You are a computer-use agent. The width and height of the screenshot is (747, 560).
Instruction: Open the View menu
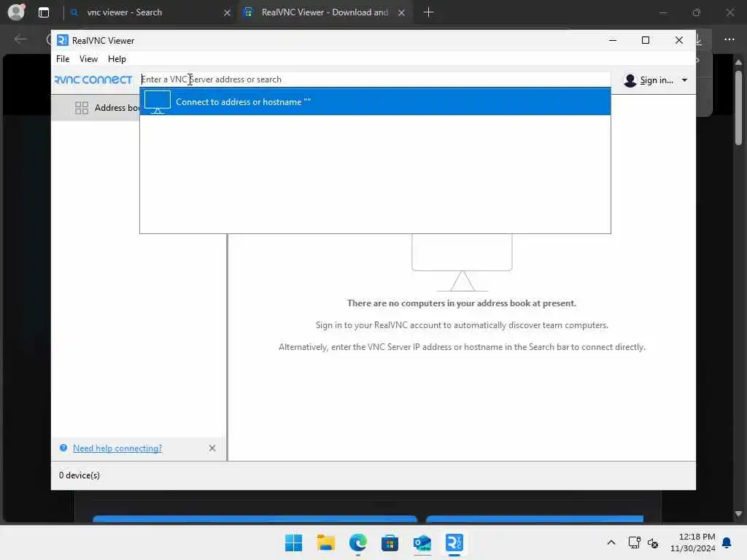(x=88, y=59)
